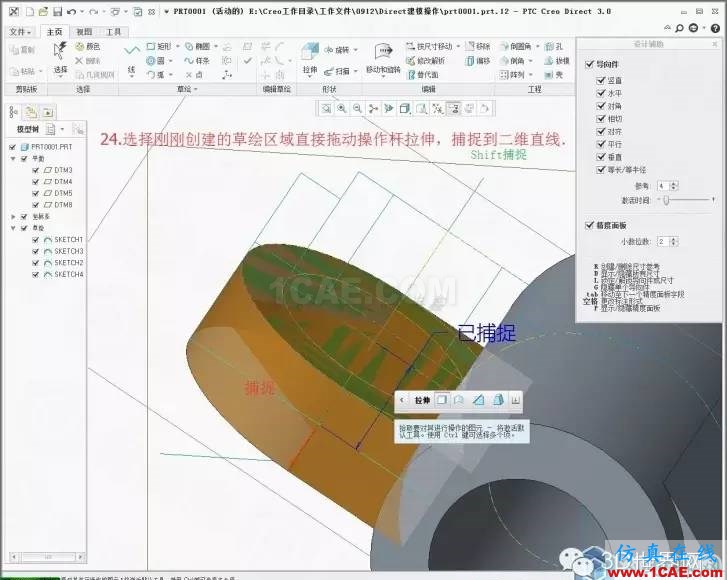Adjust the 激活时间 slider handle
Viewport: 727px width, 580px height.
pos(666,200)
